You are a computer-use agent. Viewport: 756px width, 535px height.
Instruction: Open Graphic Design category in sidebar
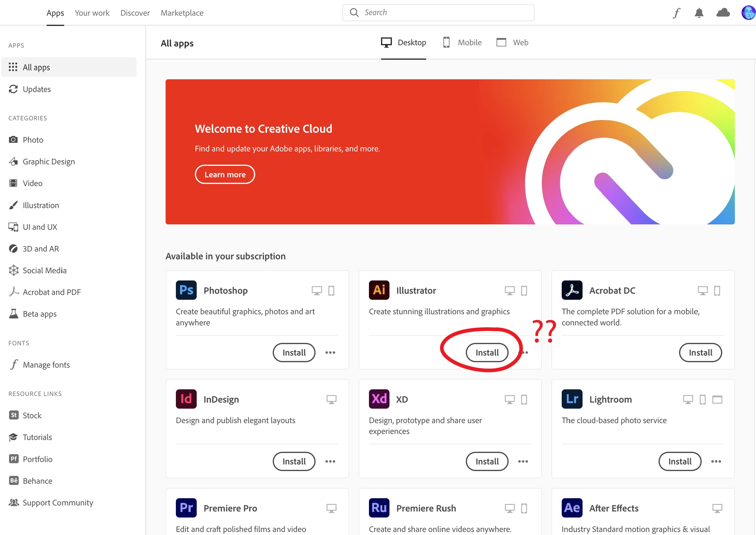coord(49,161)
